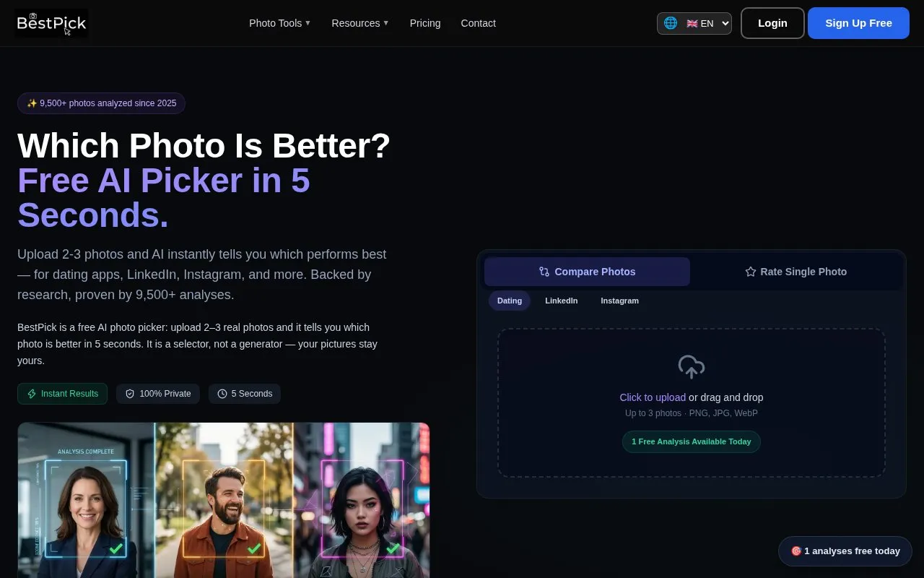This screenshot has width=924, height=578.
Task: Expand the Resources dropdown menu
Action: click(360, 23)
